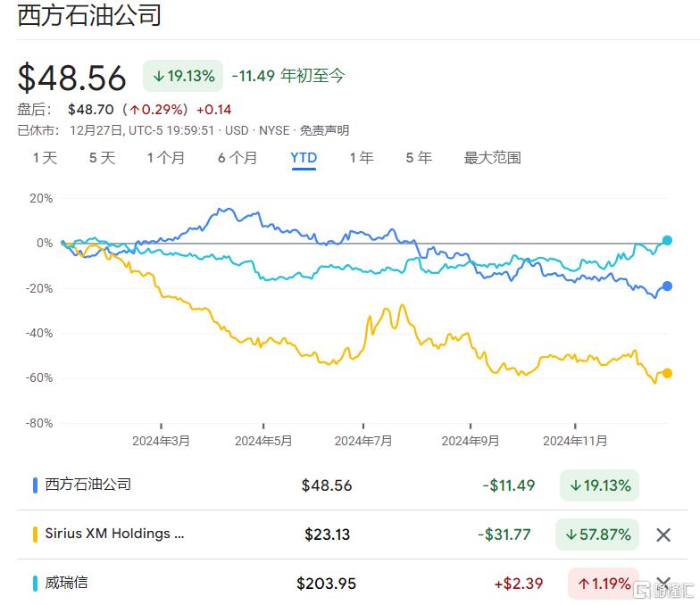Click the 威瑞信 1.19% increase badge

(604, 584)
